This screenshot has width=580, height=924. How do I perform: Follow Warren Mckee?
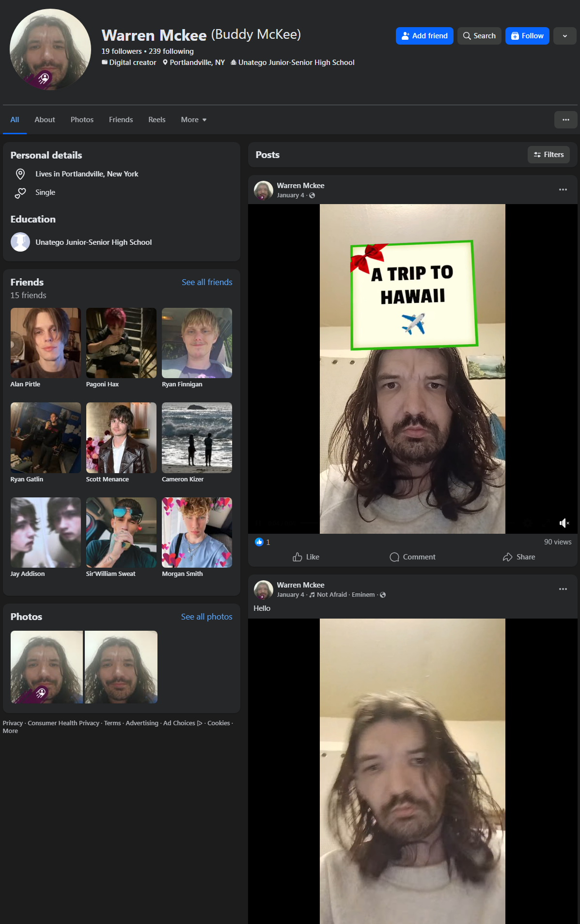point(527,36)
